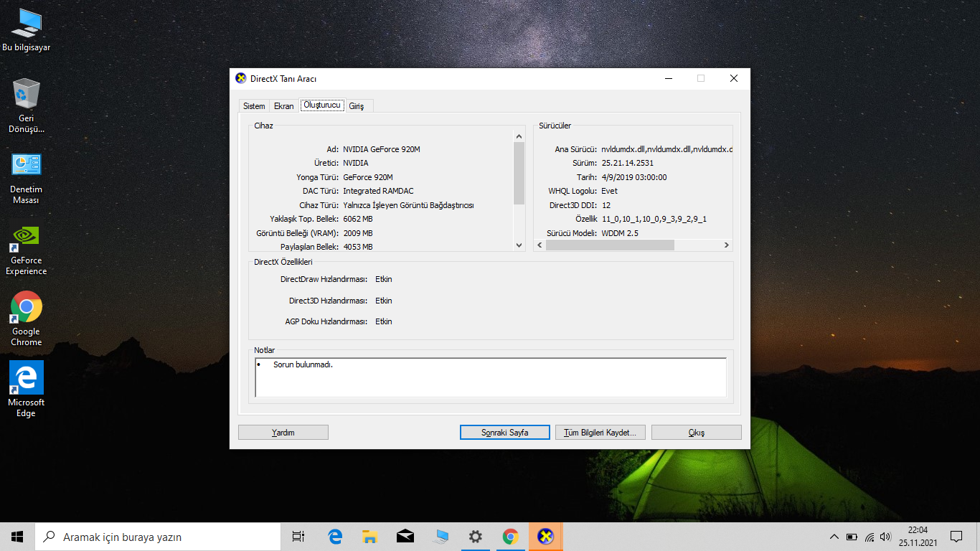Click the search box 'Aramak için buraya yazın'
980x551 pixels.
158,537
